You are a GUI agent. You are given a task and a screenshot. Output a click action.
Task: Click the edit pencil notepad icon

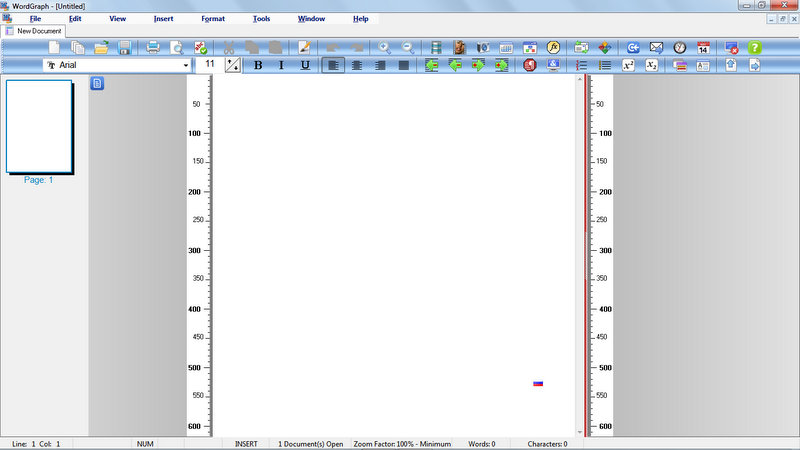click(x=304, y=47)
